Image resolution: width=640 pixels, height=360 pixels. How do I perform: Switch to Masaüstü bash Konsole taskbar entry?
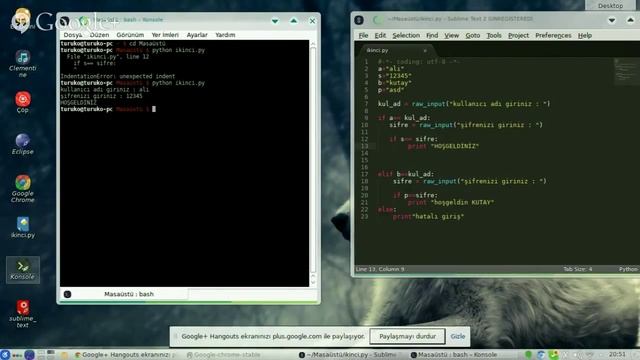pyautogui.click(x=454, y=355)
